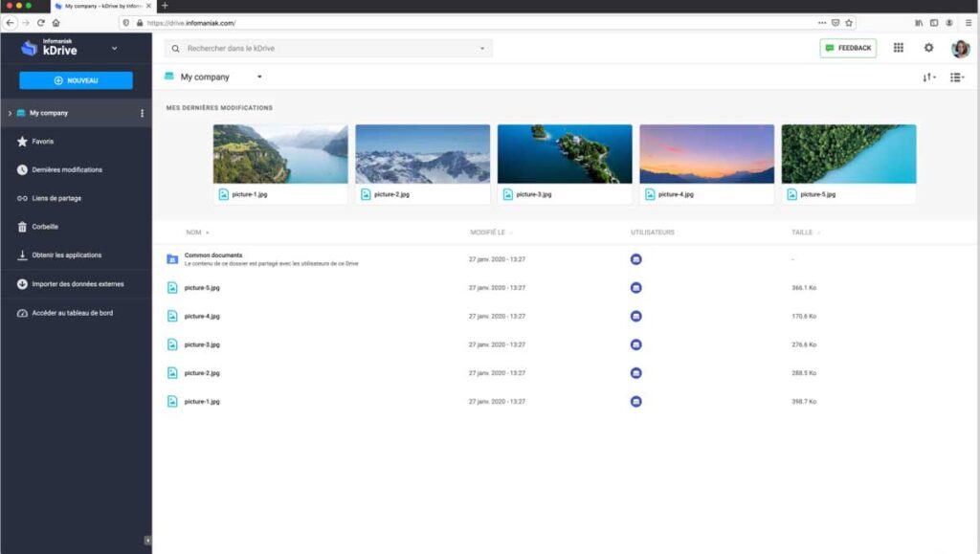Viewport: 980px width, 554px height.
Task: Click users icon on picture-2.jpg row
Action: 635,373
